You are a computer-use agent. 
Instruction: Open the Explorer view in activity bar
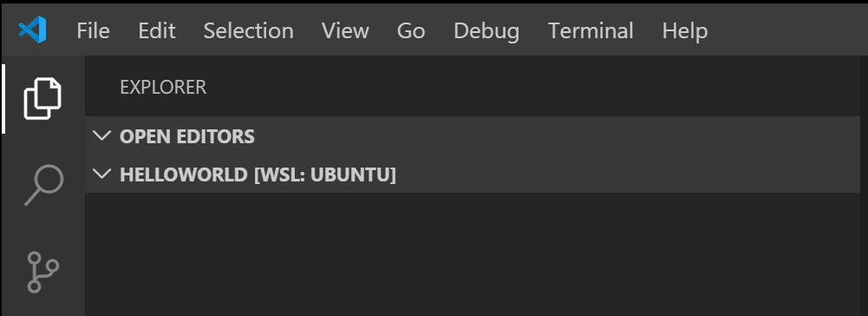click(x=42, y=99)
